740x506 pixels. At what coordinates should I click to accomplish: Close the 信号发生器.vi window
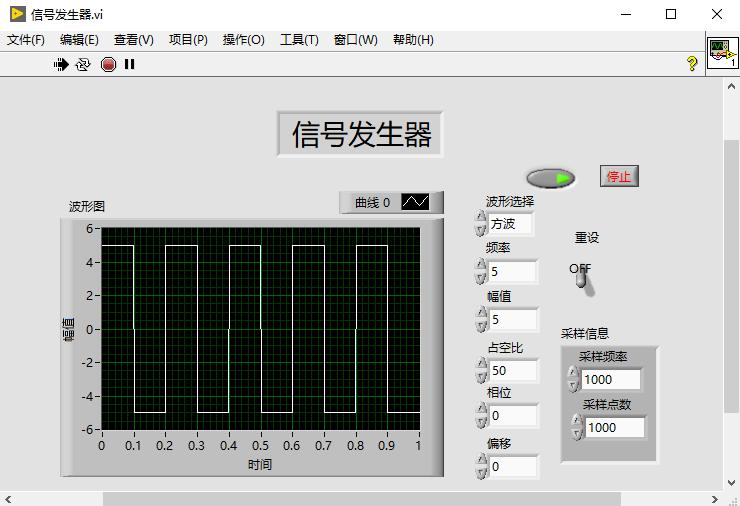(716, 14)
